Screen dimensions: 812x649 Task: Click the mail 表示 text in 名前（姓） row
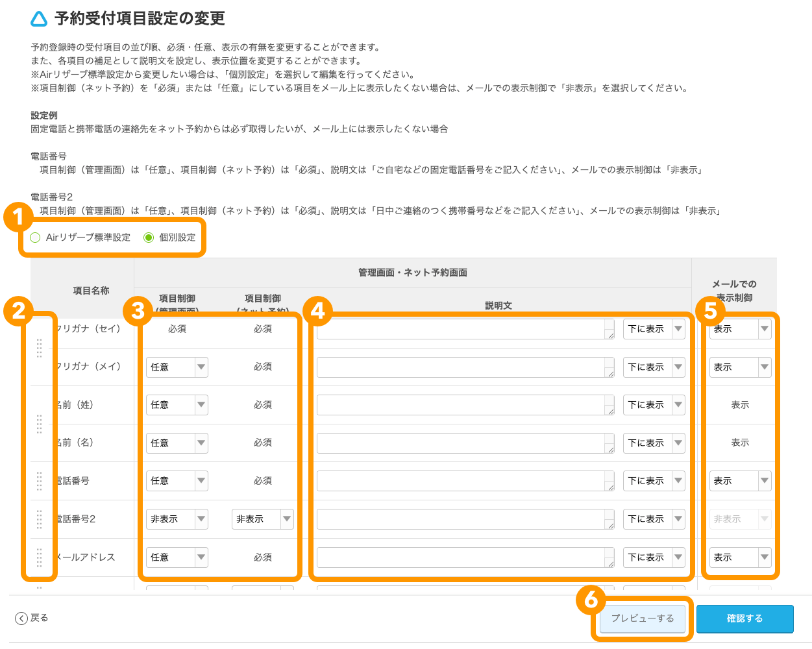point(741,405)
